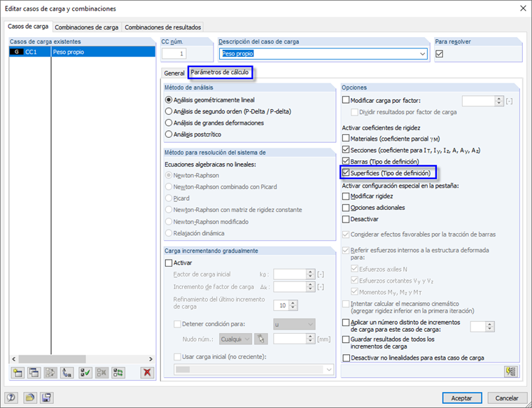Click the rename A-to-B load case icon
532x408 pixels.
click(66, 373)
